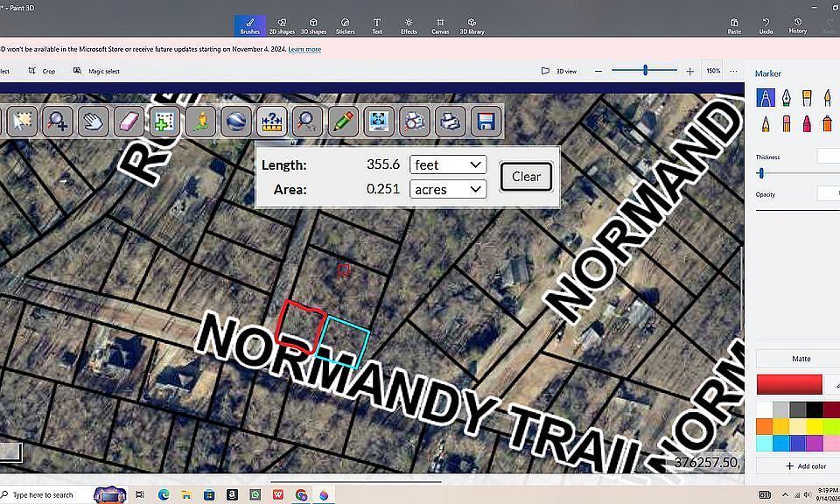This screenshot has height=504, width=840.
Task: Select the pan hand tool
Action: pyautogui.click(x=94, y=121)
